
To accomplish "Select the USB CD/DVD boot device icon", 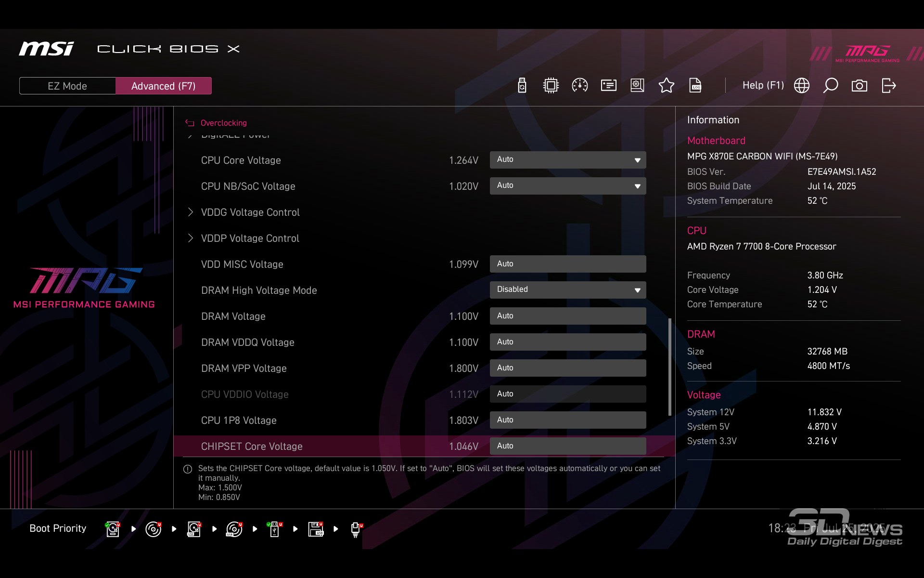I will coord(234,529).
